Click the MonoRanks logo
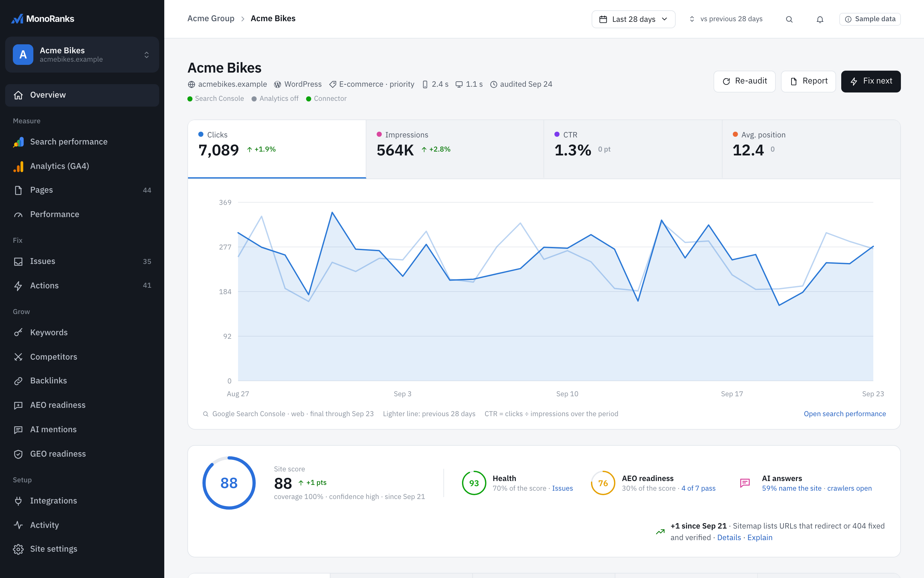924x578 pixels. pyautogui.click(x=43, y=19)
